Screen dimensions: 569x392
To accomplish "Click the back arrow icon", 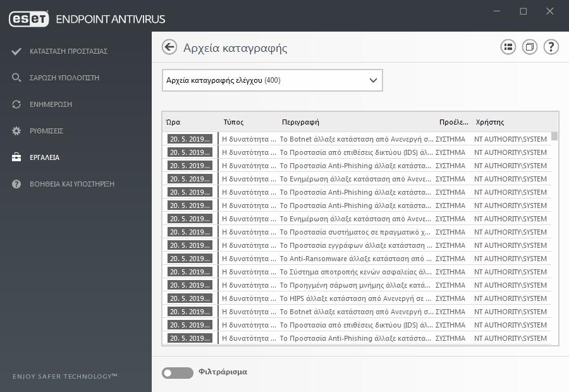I will coord(169,47).
